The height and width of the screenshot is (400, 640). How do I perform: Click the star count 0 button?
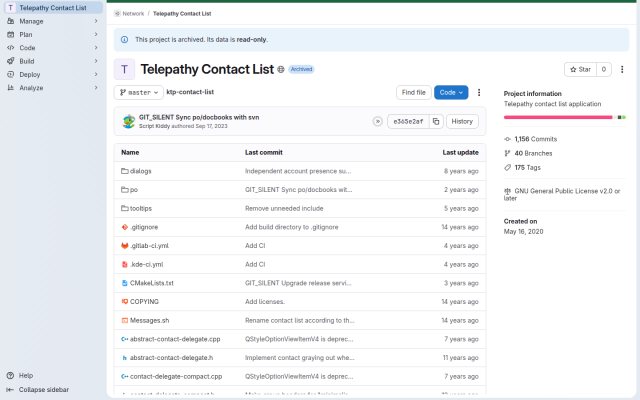[x=604, y=69]
